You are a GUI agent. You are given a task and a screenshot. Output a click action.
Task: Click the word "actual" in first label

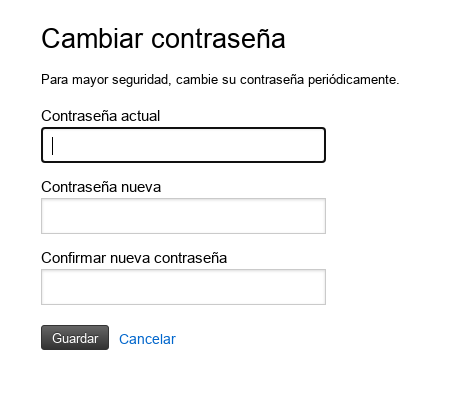pos(140,116)
